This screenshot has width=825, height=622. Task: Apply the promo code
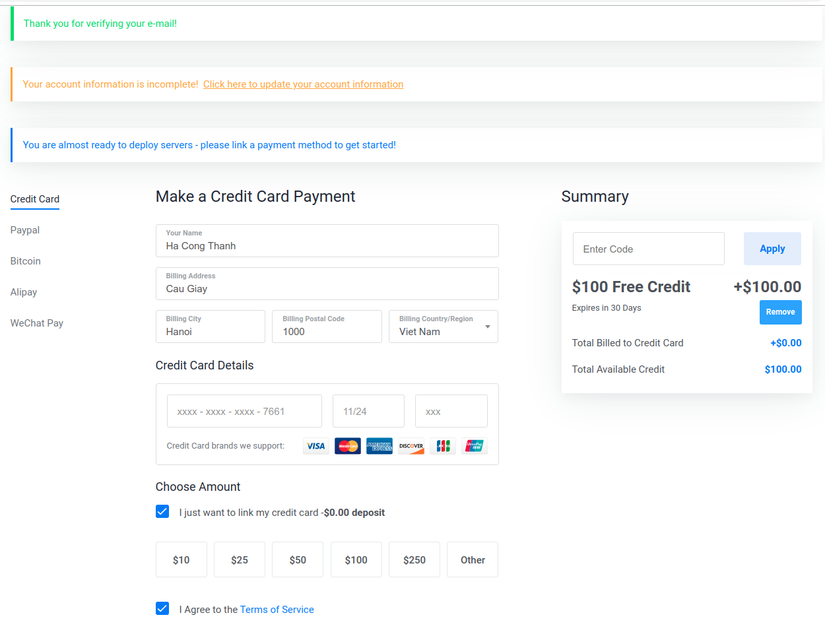pos(772,249)
